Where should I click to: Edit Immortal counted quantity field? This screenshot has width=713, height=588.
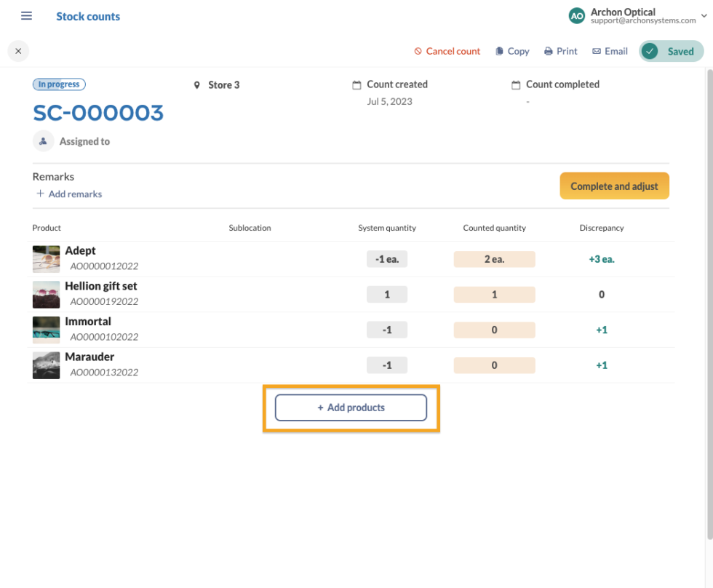(494, 330)
